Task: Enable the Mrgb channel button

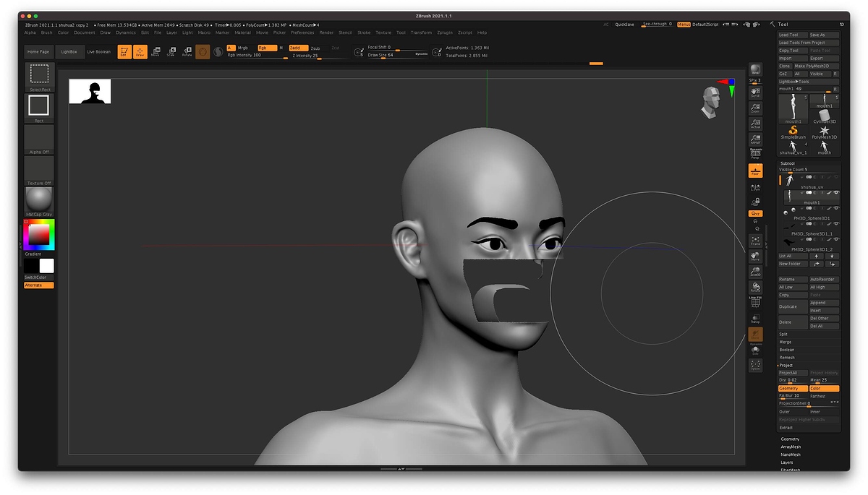Action: pyautogui.click(x=242, y=48)
